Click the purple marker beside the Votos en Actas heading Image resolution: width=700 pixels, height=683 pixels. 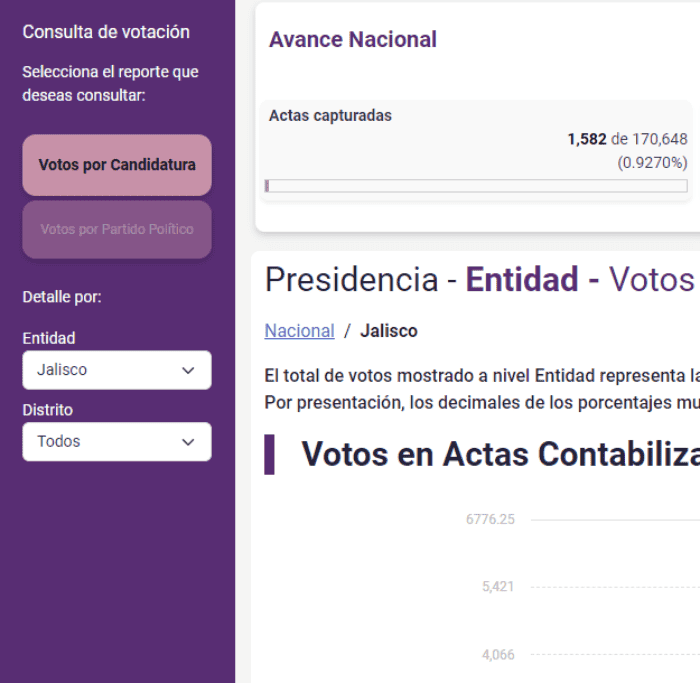[x=270, y=454]
